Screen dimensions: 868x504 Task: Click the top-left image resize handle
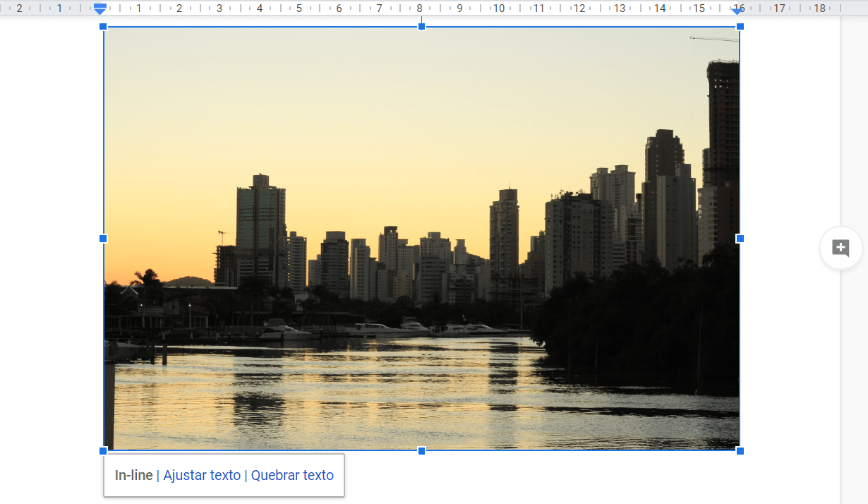point(103,27)
